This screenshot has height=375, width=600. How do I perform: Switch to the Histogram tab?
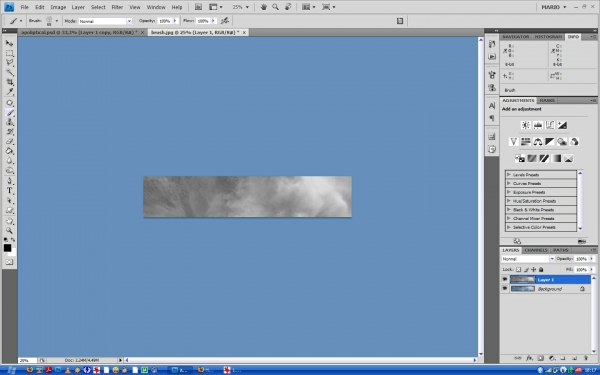coord(548,37)
